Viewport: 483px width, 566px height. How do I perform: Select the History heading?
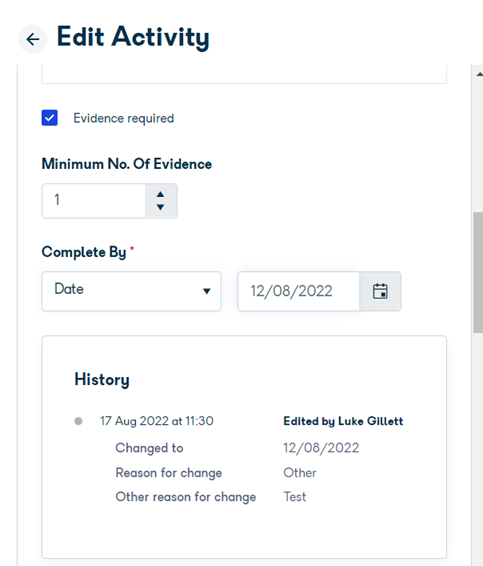[102, 380]
